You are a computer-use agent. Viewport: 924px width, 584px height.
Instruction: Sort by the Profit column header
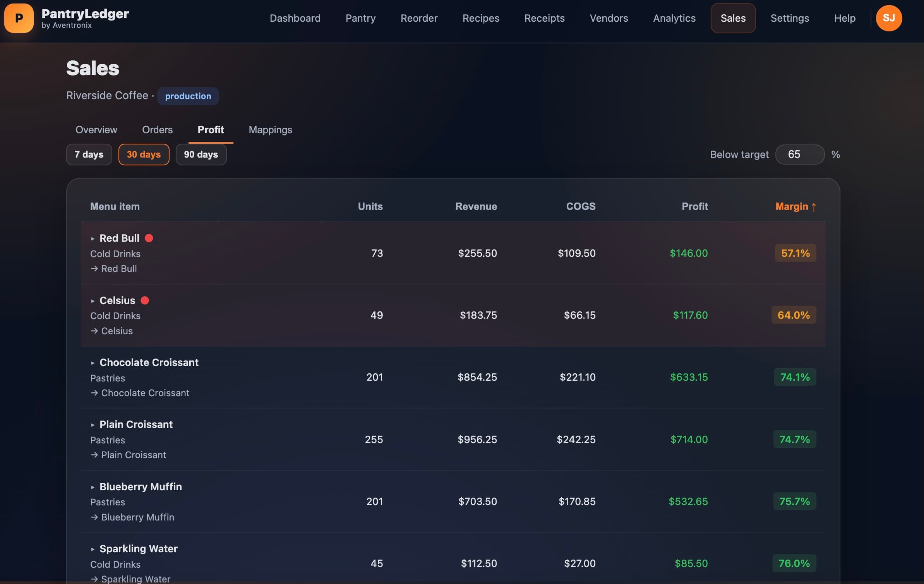[695, 206]
